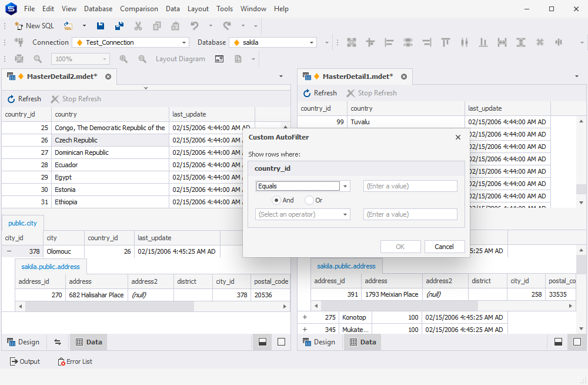
Task: Open the Tools menu
Action: 224,9
